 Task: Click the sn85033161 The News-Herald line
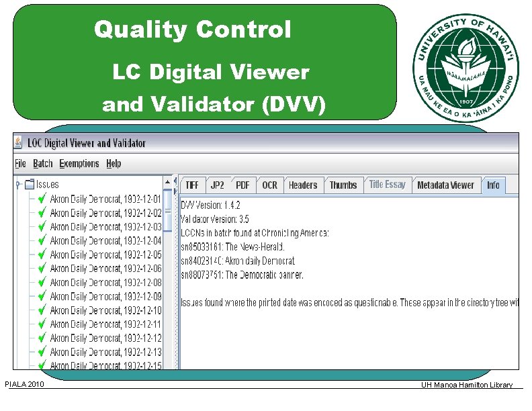[x=232, y=247]
